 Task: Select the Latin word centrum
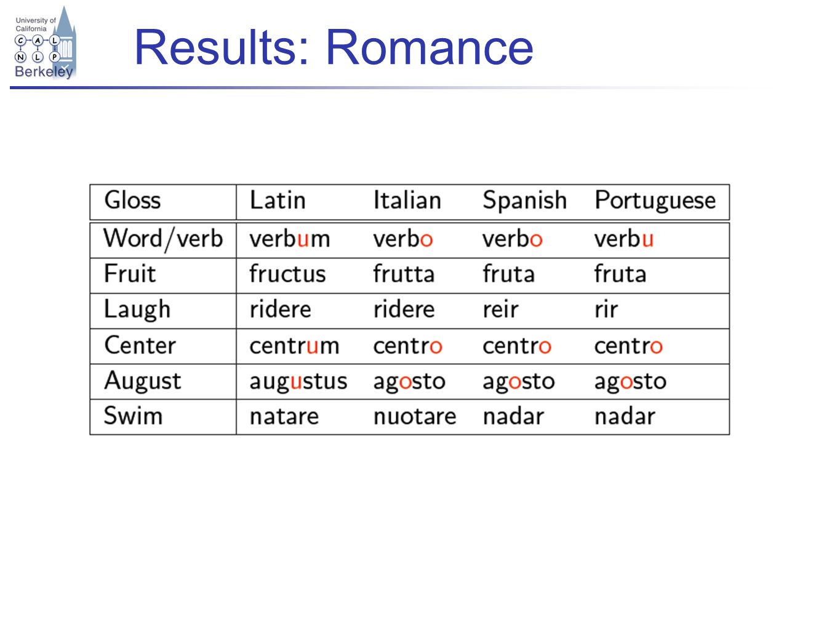click(x=294, y=346)
